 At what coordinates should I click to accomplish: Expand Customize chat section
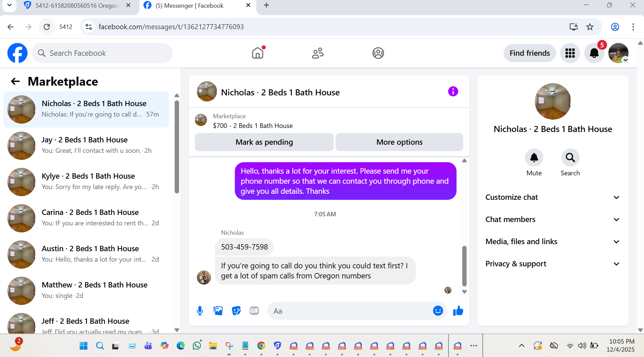553,197
